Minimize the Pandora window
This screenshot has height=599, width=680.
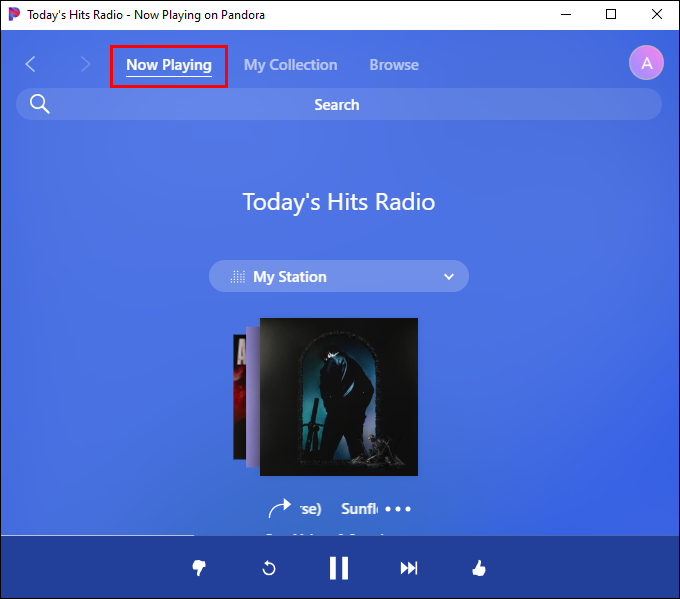tap(566, 14)
